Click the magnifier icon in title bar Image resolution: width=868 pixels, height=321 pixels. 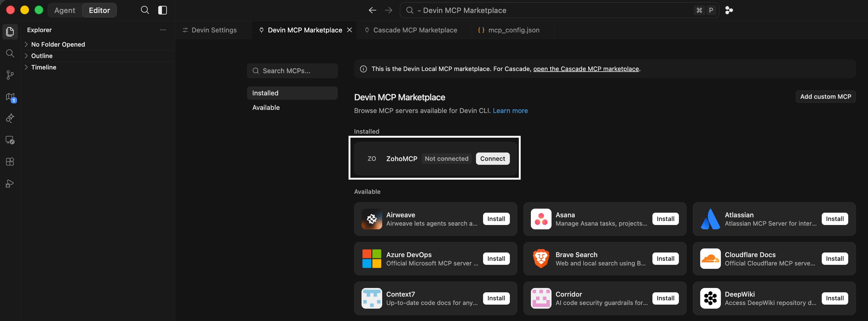click(x=145, y=10)
